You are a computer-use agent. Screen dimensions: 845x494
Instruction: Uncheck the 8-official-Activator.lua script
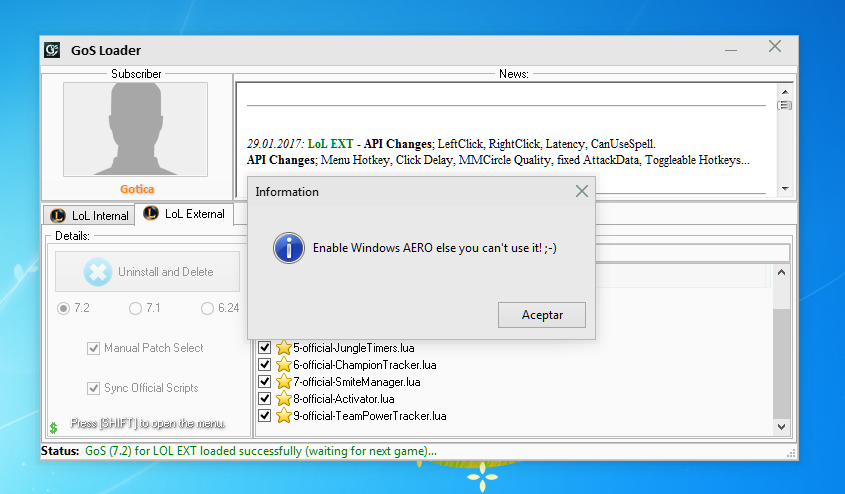point(264,399)
